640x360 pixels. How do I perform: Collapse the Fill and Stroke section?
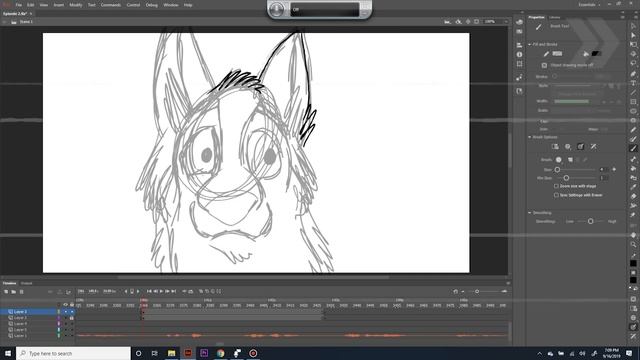(x=530, y=44)
